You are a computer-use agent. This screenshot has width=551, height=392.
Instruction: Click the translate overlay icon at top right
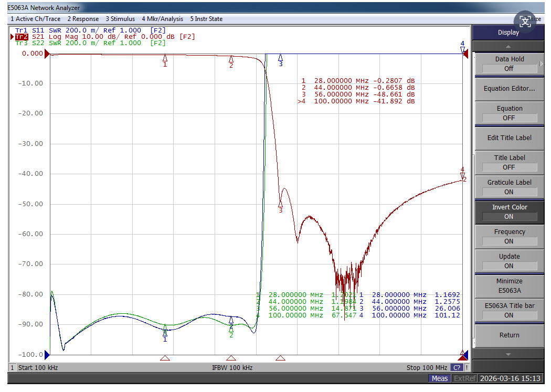525,22
